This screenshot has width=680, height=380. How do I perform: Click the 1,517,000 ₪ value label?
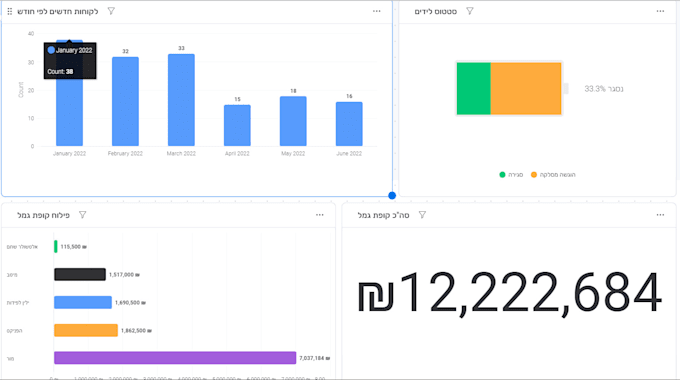tap(124, 275)
